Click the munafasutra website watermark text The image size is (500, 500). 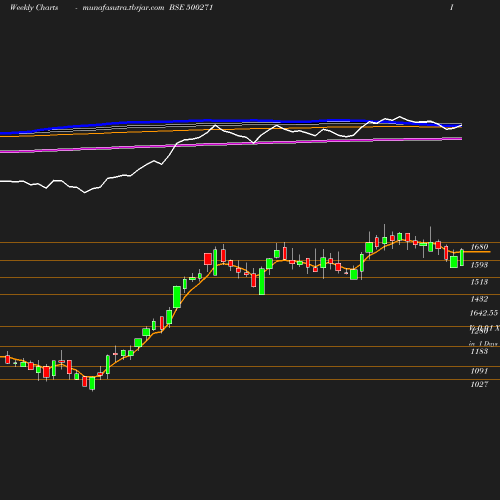123,8
